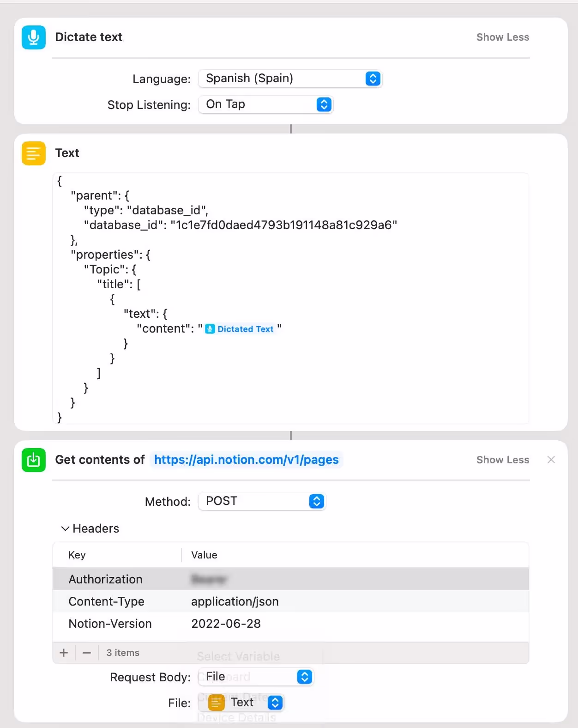Click the yellow Text action icon

(34, 153)
